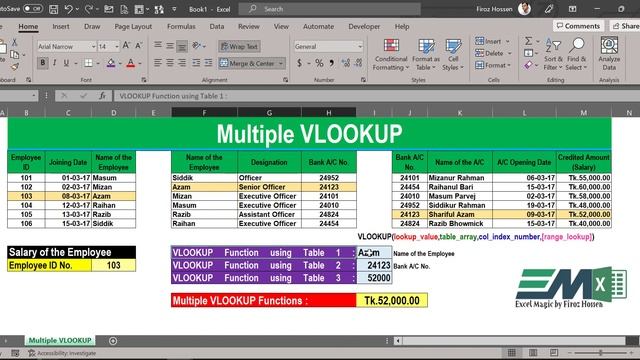The width and height of the screenshot is (640, 360).
Task: Open the Data tab
Action: (x=217, y=27)
